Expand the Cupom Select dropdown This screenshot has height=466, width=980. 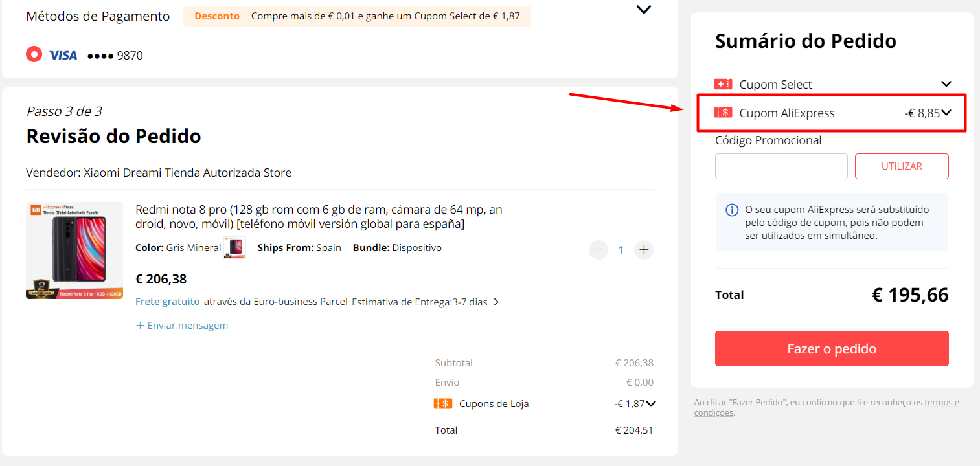point(946,84)
